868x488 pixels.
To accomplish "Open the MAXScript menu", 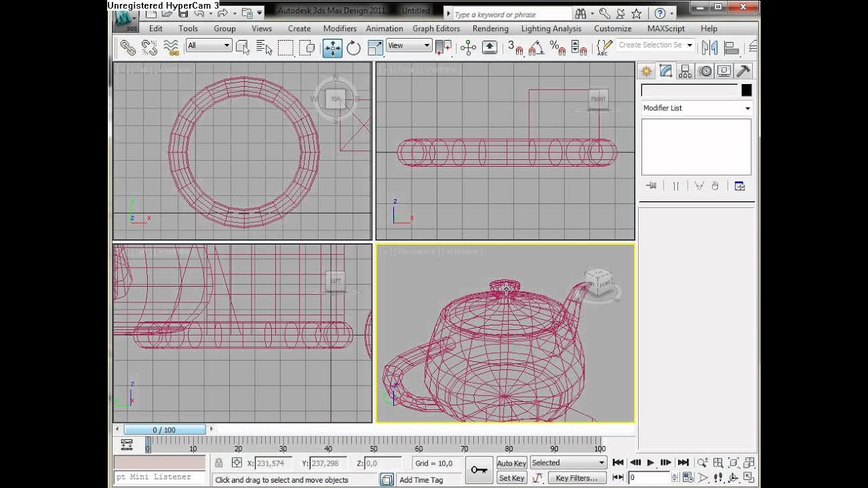I will click(x=666, y=28).
